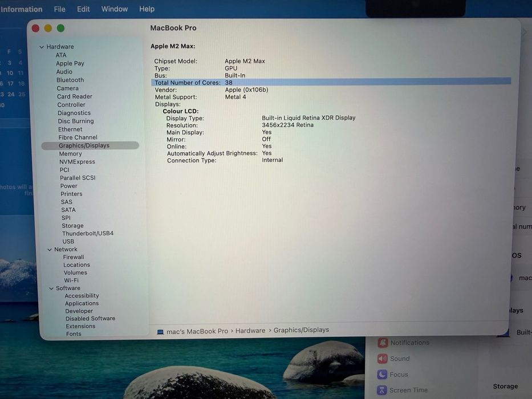Select Storage in the Hardware sidebar list

[72, 226]
